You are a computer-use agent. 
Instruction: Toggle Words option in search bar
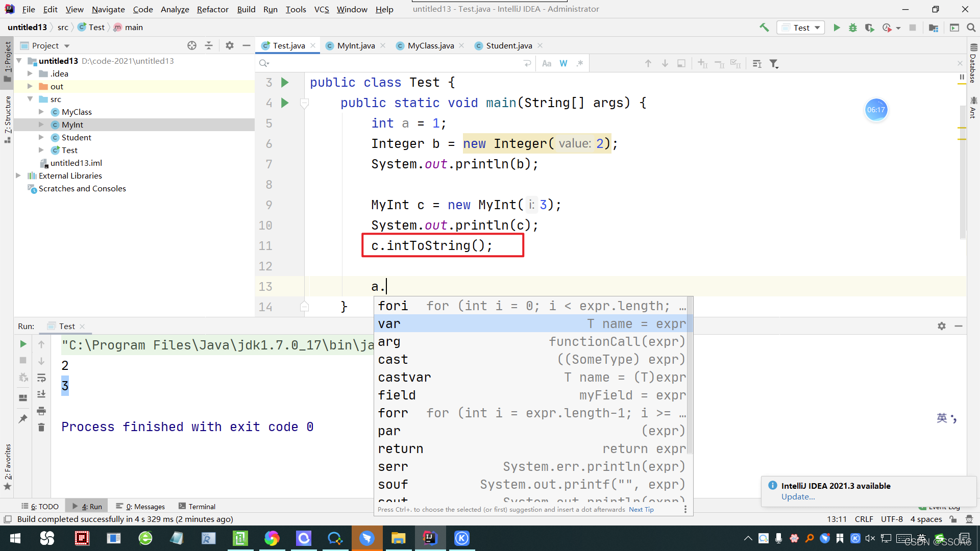563,63
